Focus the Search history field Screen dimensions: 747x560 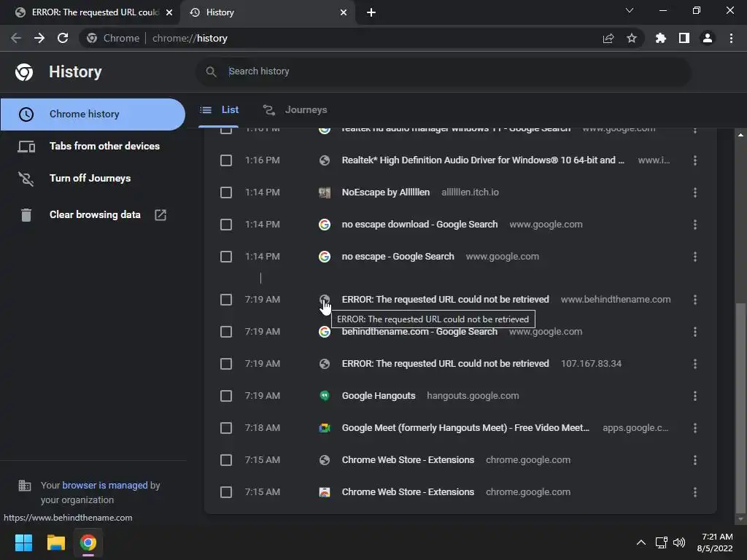[x=443, y=71]
